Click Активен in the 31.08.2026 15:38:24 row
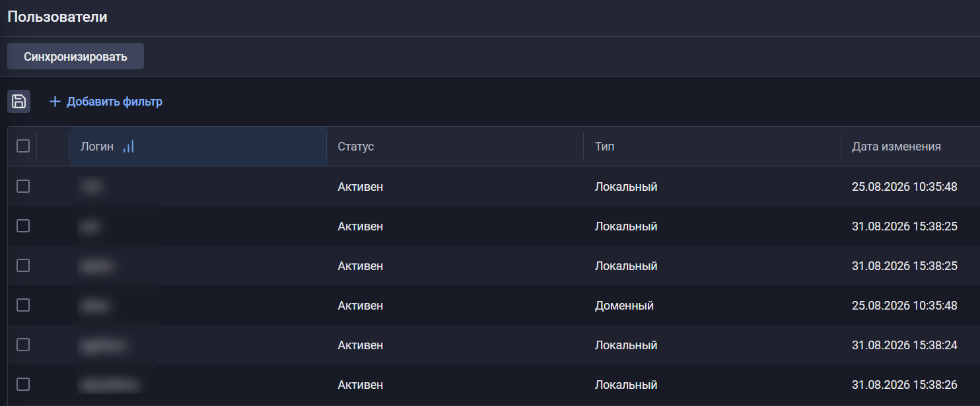This screenshot has width=980, height=406. click(x=361, y=345)
